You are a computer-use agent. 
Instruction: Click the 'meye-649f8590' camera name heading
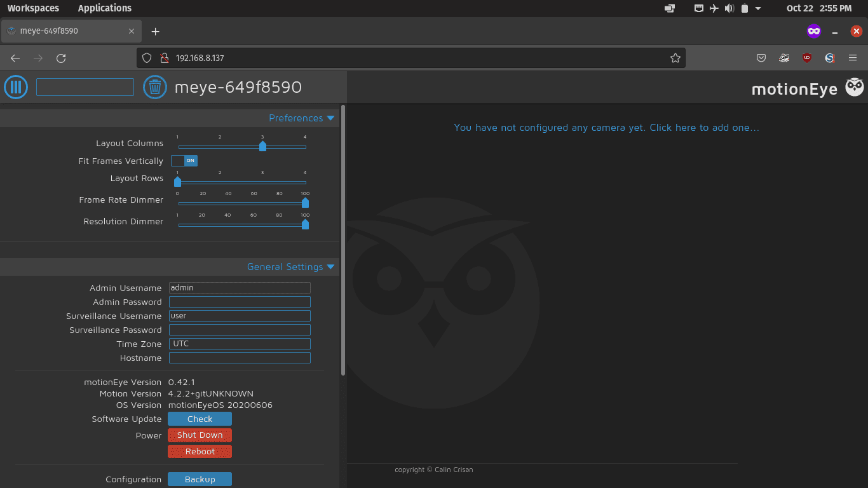coord(238,87)
